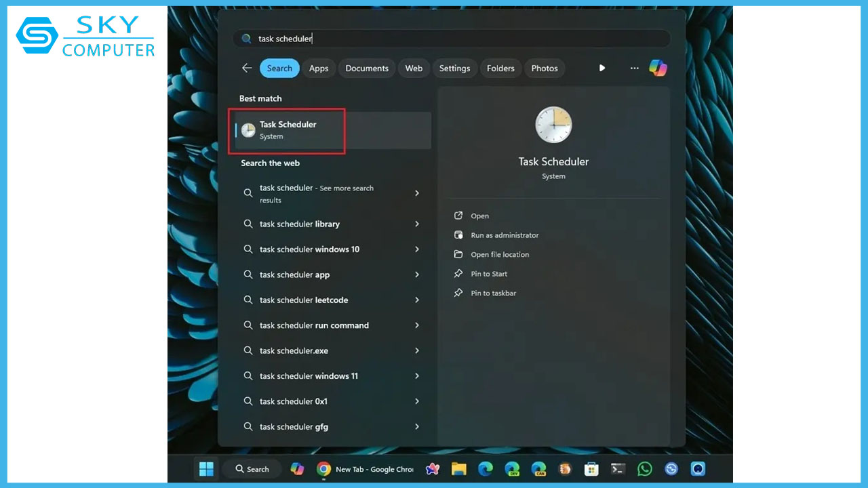Open more options via the ellipsis icon

(634, 68)
